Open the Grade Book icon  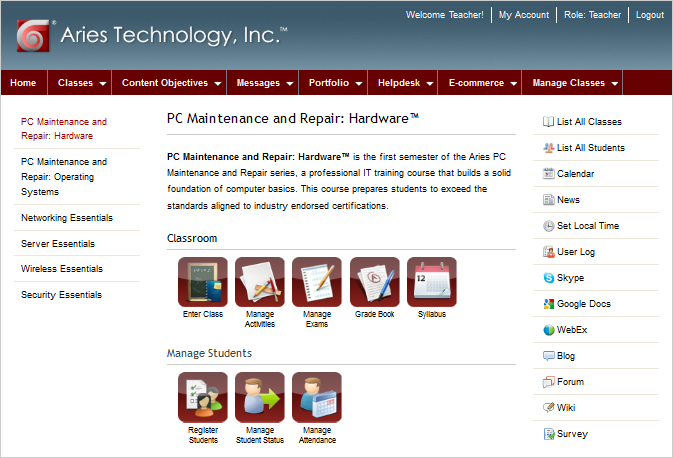point(374,282)
